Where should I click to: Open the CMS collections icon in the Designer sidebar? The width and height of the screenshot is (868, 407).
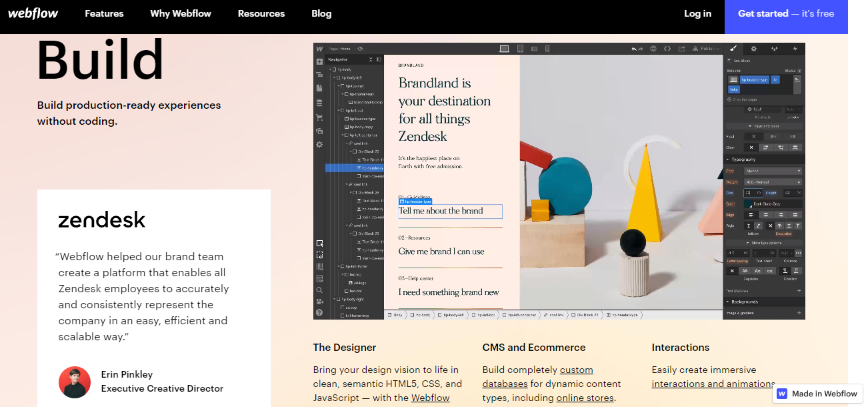(x=319, y=103)
